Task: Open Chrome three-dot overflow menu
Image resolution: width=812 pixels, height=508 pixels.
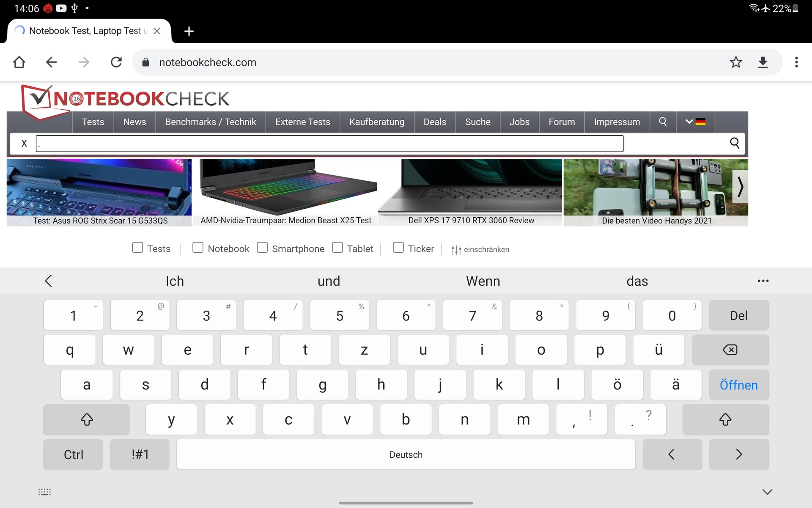Action: pyautogui.click(x=796, y=62)
